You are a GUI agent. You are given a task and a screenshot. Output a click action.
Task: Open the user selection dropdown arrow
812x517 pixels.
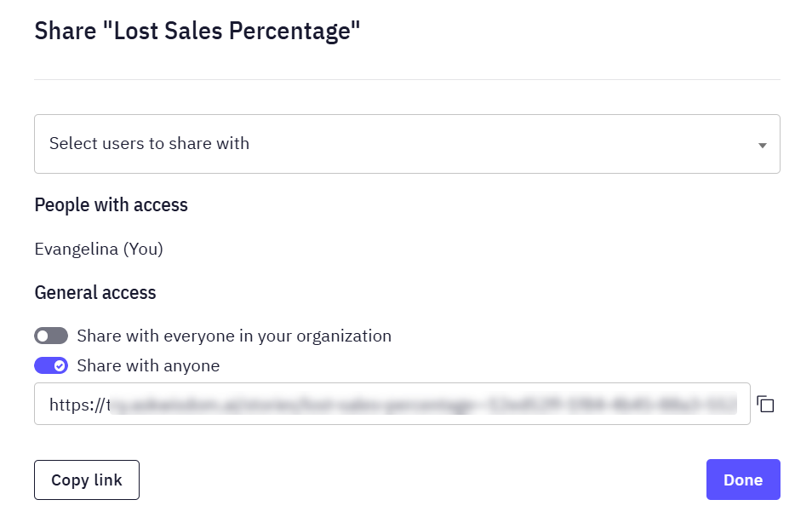[x=763, y=146]
